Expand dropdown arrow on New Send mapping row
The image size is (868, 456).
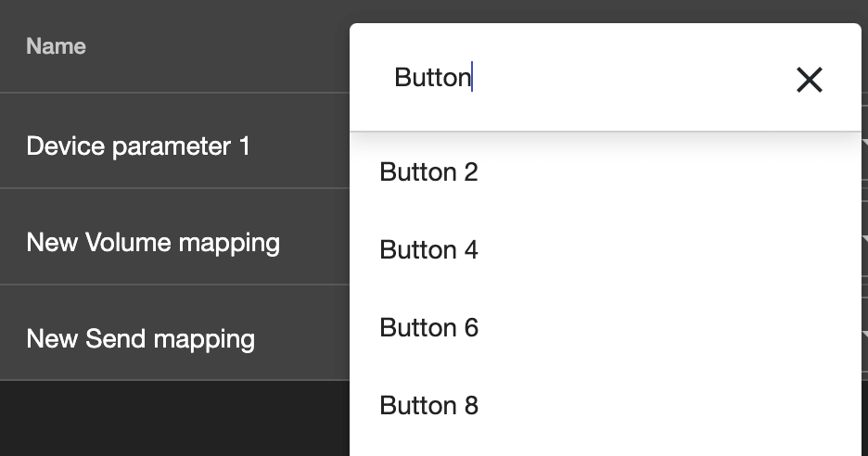point(863,336)
